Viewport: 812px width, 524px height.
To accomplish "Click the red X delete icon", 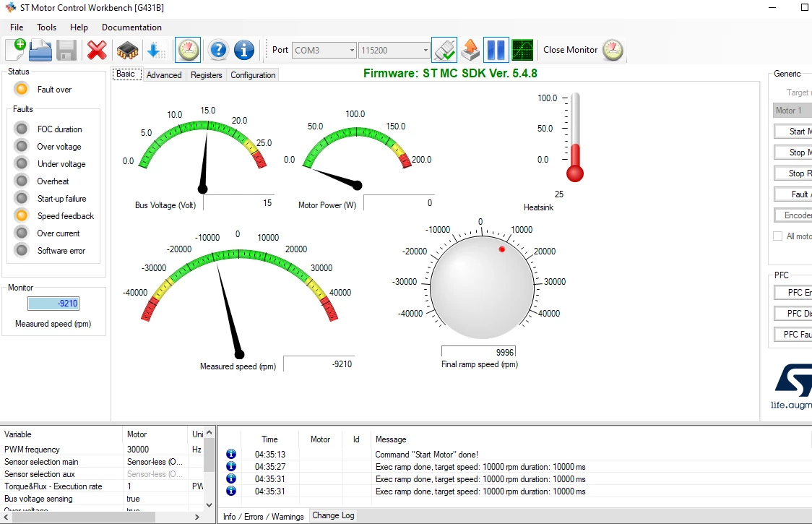I will tap(97, 51).
